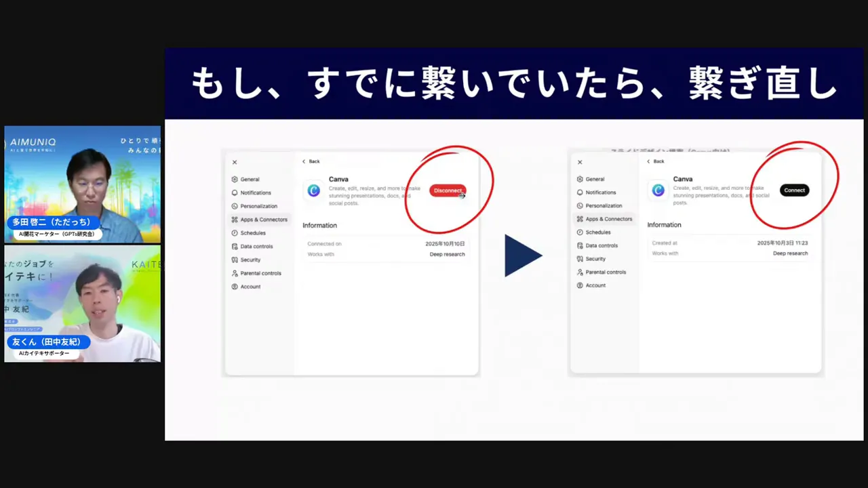Image resolution: width=868 pixels, height=488 pixels.
Task: Click the Canva logo beside the Disconnect button
Action: tap(313, 190)
